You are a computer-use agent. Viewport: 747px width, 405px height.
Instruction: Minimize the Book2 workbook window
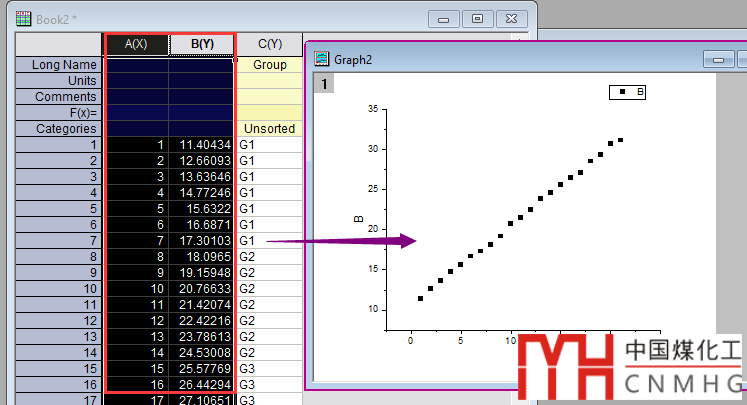point(444,18)
